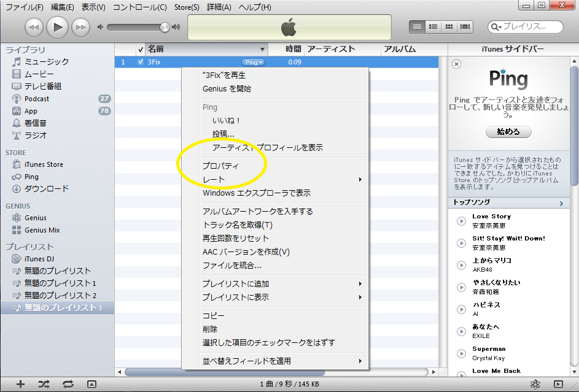
Task: Toggle the artwork viewer button
Action: (x=91, y=384)
